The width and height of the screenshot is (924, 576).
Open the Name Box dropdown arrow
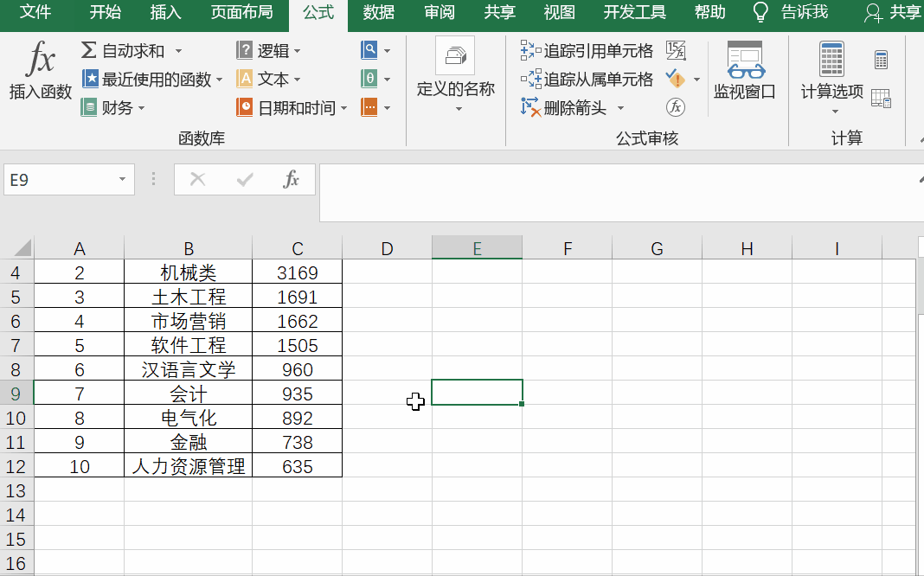122,180
